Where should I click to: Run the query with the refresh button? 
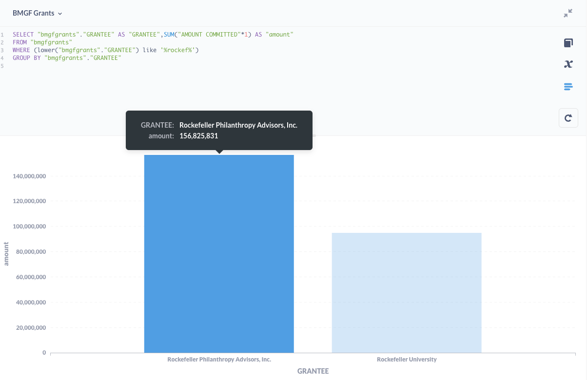click(568, 118)
